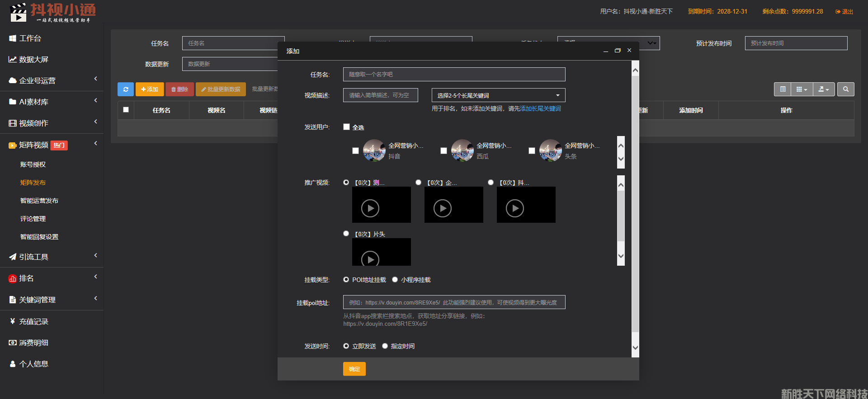
Task: Follow the 添加长尾关键词 link
Action: click(x=540, y=109)
